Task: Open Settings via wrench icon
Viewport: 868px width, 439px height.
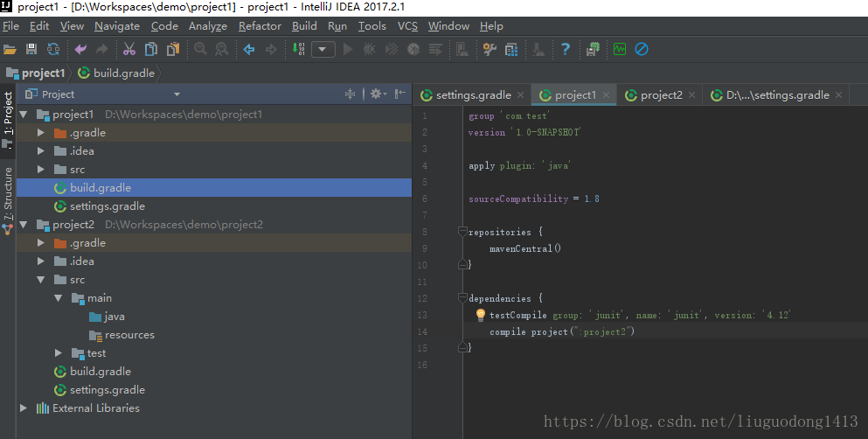Action: tap(490, 49)
